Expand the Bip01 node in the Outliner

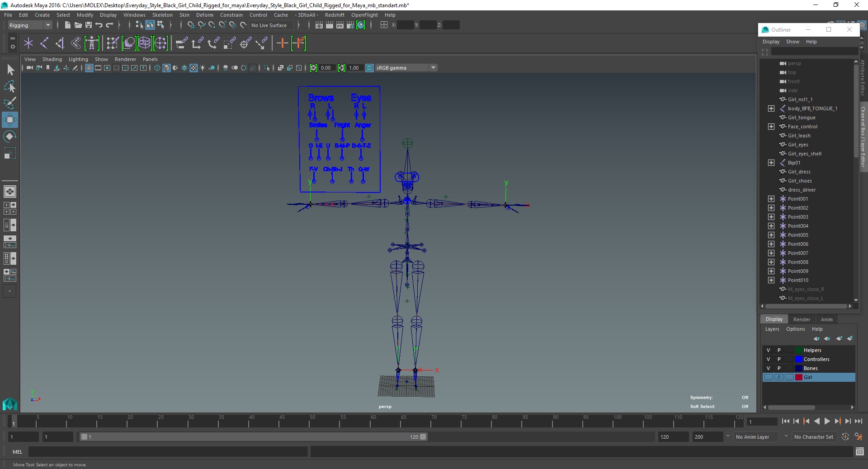pos(771,163)
